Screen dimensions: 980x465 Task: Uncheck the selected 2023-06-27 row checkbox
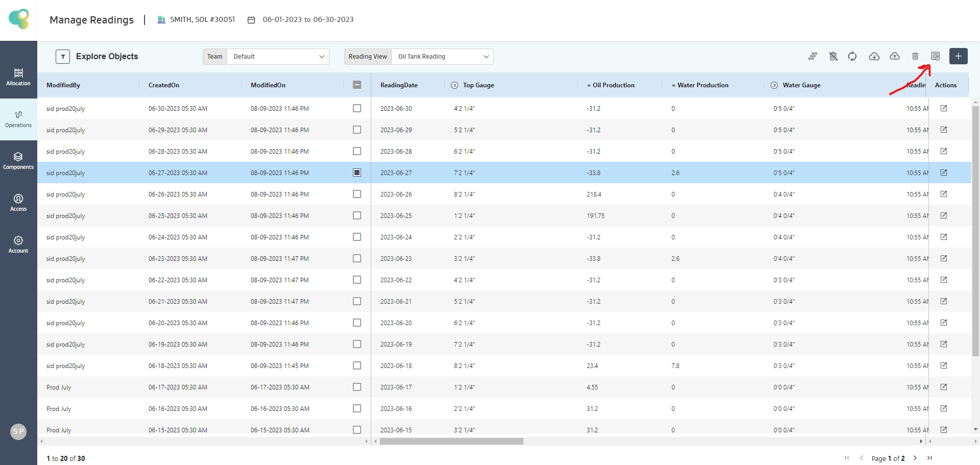pos(357,173)
